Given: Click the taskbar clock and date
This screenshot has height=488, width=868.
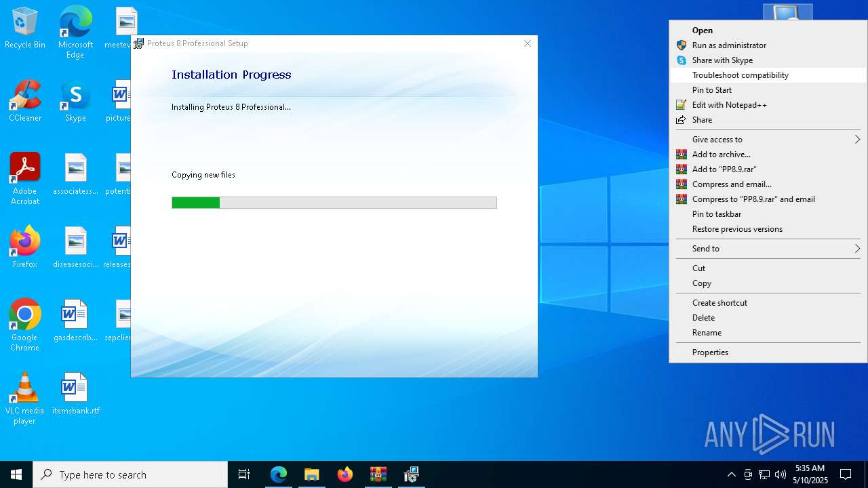Looking at the screenshot, I should pyautogui.click(x=810, y=474).
